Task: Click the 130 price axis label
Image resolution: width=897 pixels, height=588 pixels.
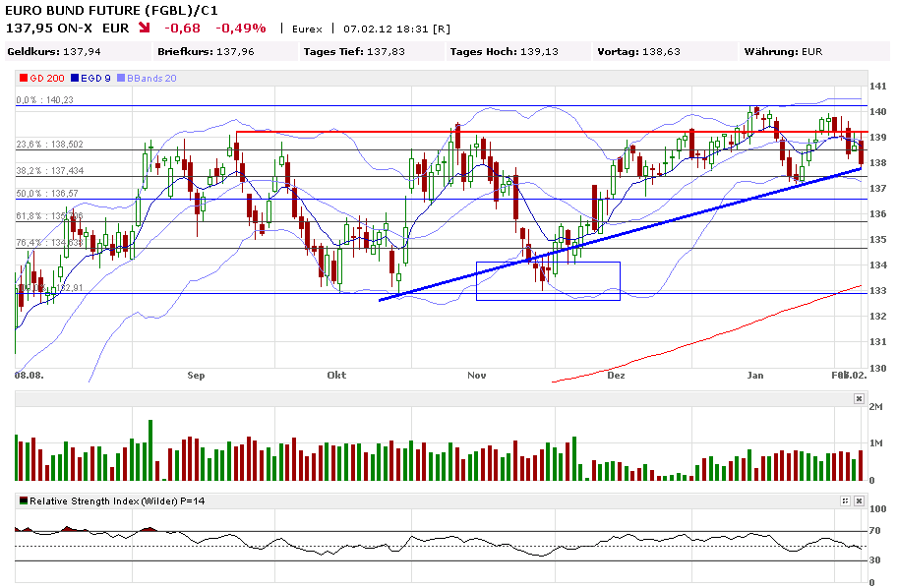Action: point(877,368)
